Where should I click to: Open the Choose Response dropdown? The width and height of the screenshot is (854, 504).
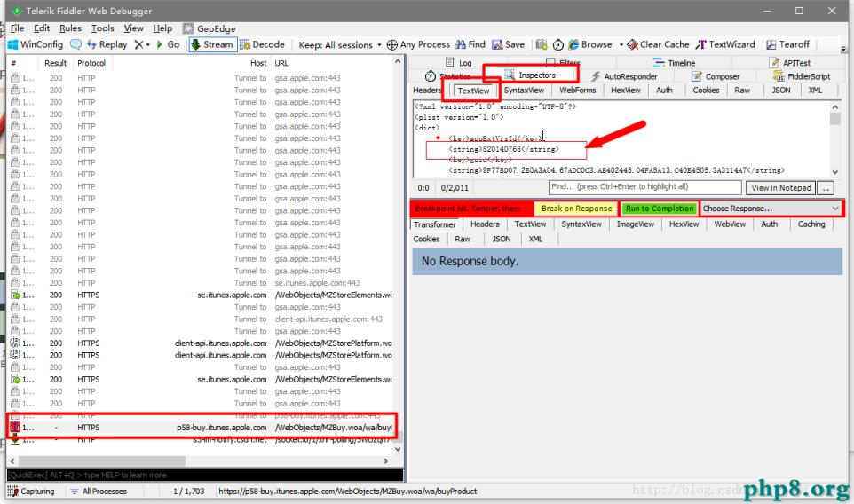771,209
